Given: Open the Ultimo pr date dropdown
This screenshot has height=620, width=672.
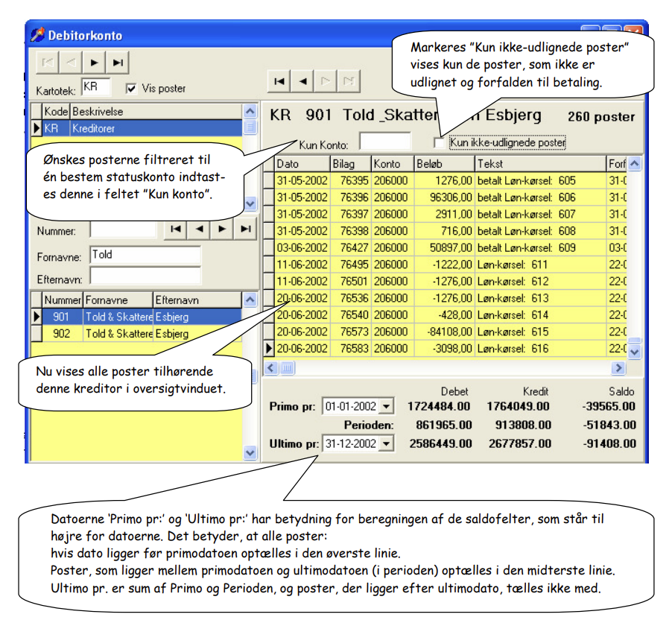Looking at the screenshot, I should point(387,443).
